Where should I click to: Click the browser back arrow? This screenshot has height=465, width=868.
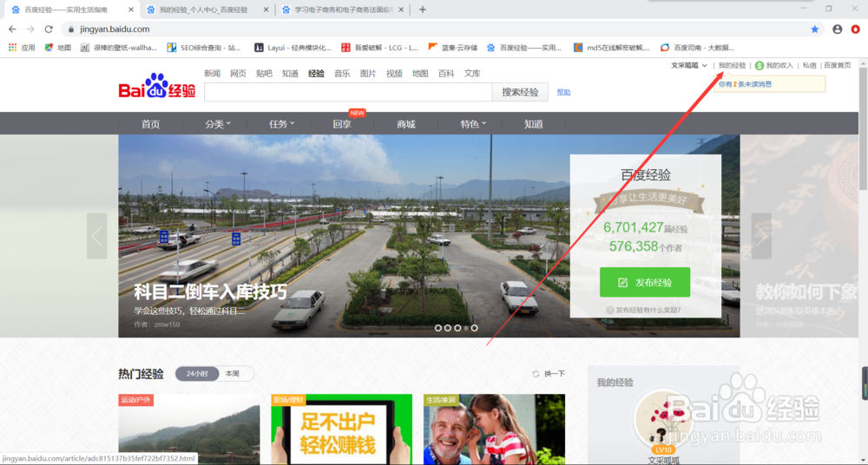(x=12, y=29)
